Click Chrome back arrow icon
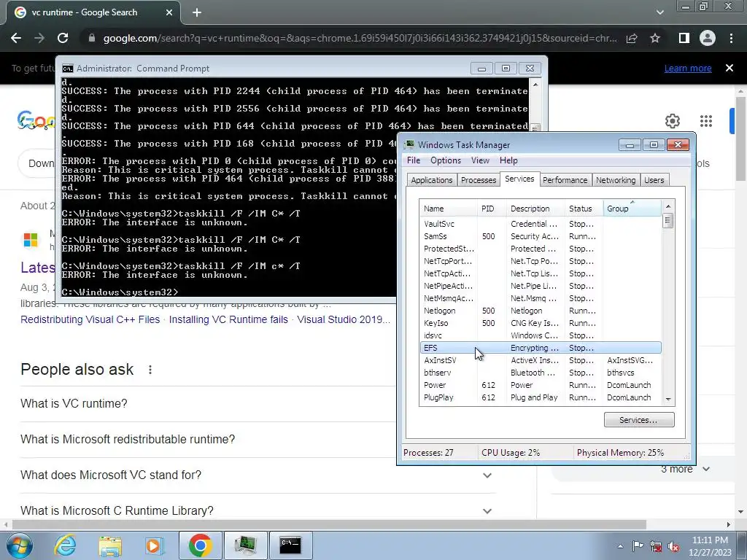747x560 pixels. pos(16,38)
